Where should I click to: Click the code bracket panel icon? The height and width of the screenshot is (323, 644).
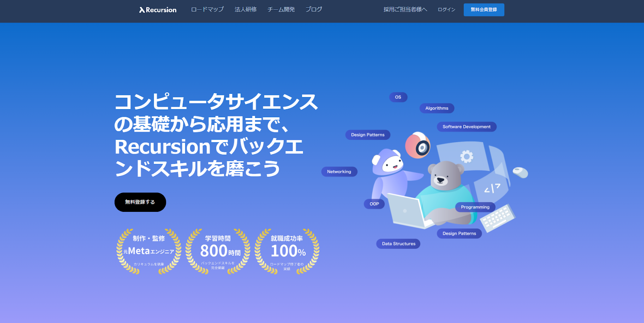click(492, 188)
